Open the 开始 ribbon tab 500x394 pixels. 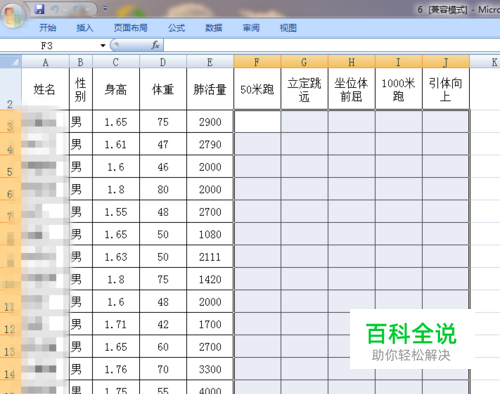(x=47, y=28)
